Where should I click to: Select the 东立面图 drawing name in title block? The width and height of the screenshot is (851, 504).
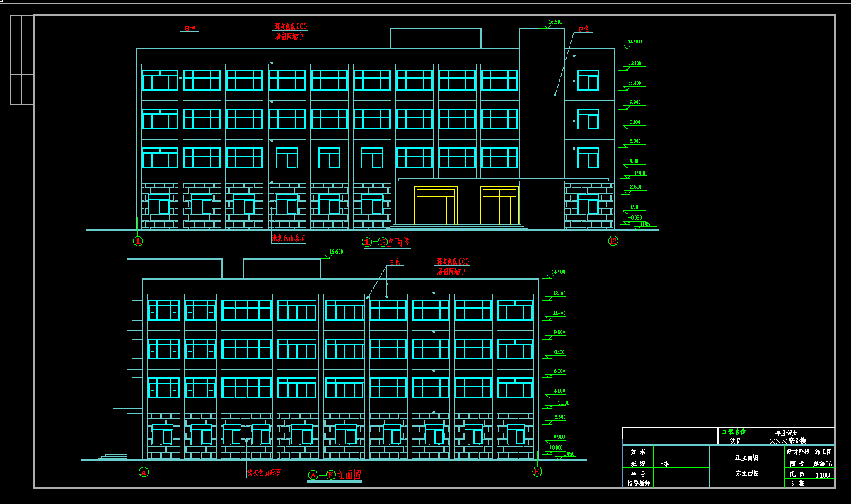(x=746, y=473)
